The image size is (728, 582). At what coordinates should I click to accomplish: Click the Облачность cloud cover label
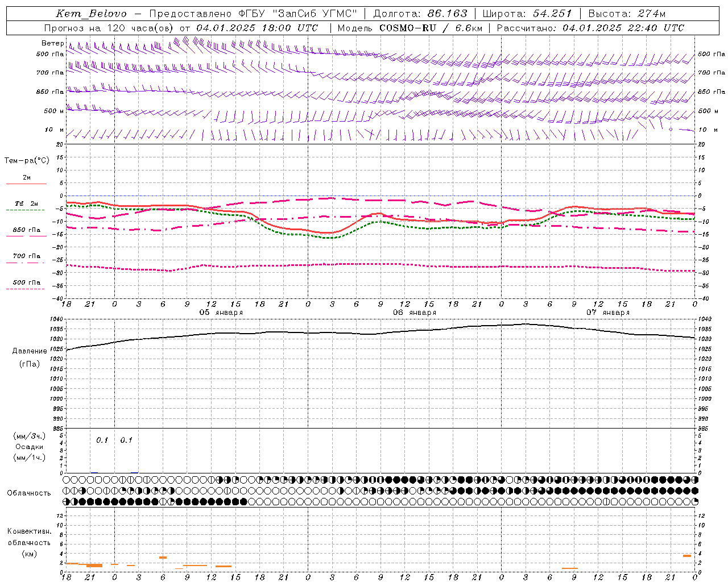(x=28, y=493)
